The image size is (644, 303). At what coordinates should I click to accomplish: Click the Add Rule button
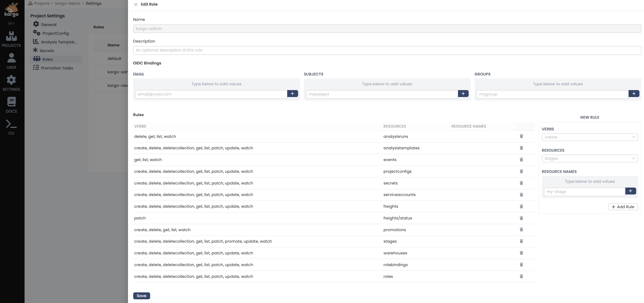coord(623,207)
